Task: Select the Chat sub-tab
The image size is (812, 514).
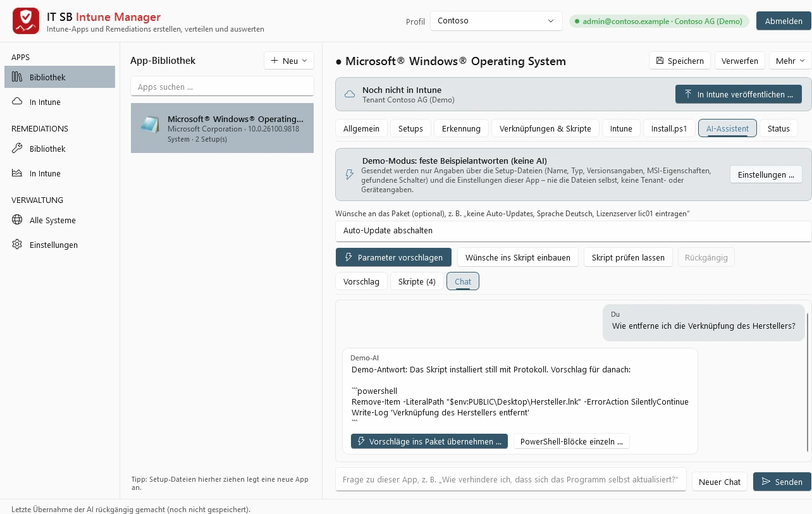Action: [x=463, y=281]
